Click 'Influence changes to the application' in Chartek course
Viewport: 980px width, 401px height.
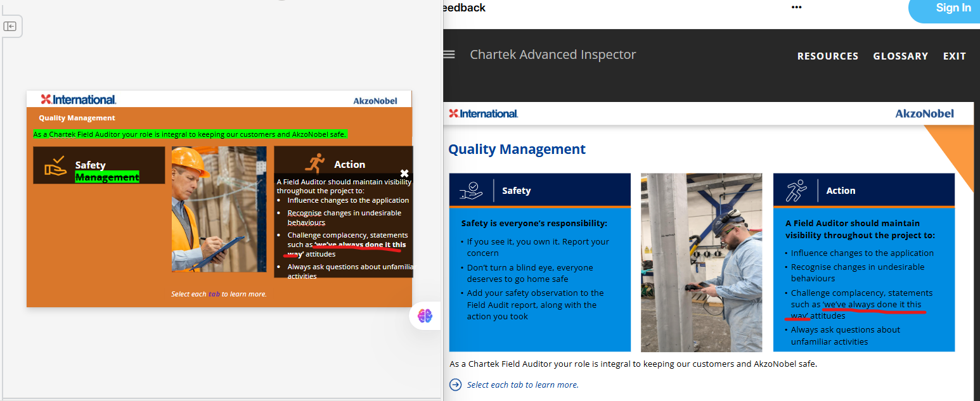click(x=862, y=253)
